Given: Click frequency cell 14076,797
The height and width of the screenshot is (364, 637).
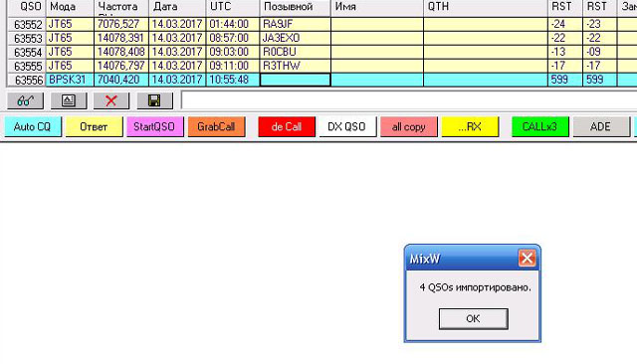Looking at the screenshot, I should [121, 66].
